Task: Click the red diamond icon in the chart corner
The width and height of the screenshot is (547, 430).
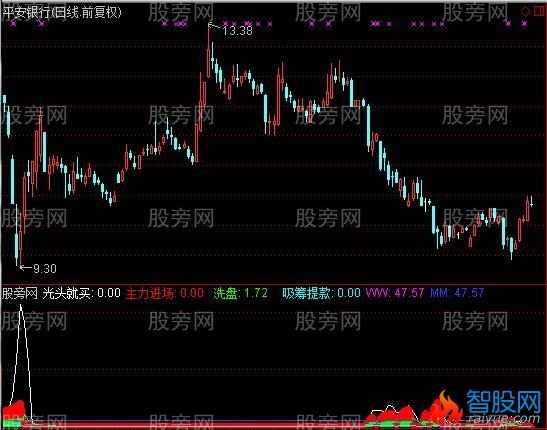Action: (525, 12)
